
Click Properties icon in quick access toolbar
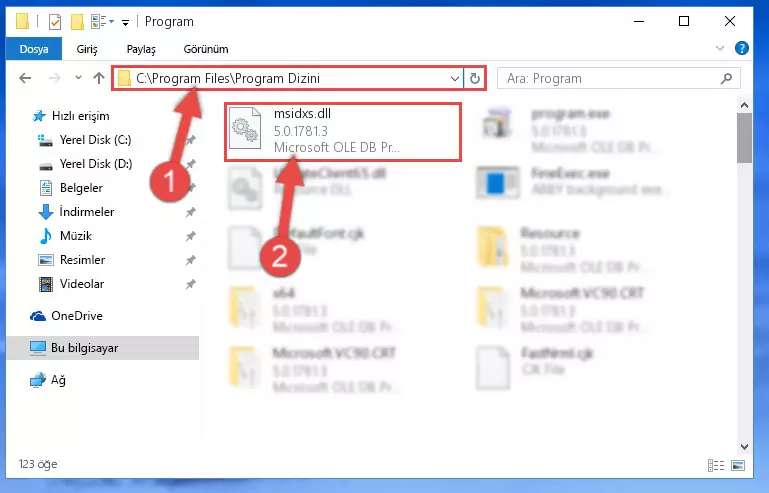pyautogui.click(x=54, y=22)
